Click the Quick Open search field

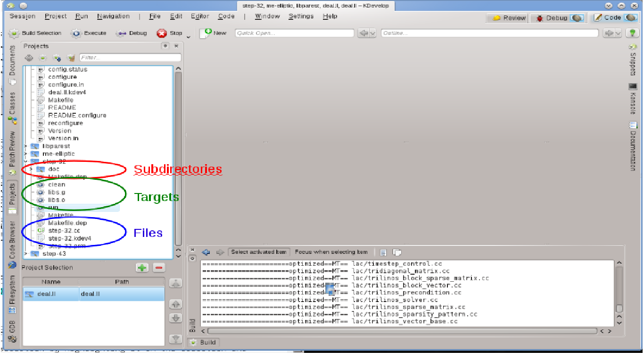[x=295, y=34]
